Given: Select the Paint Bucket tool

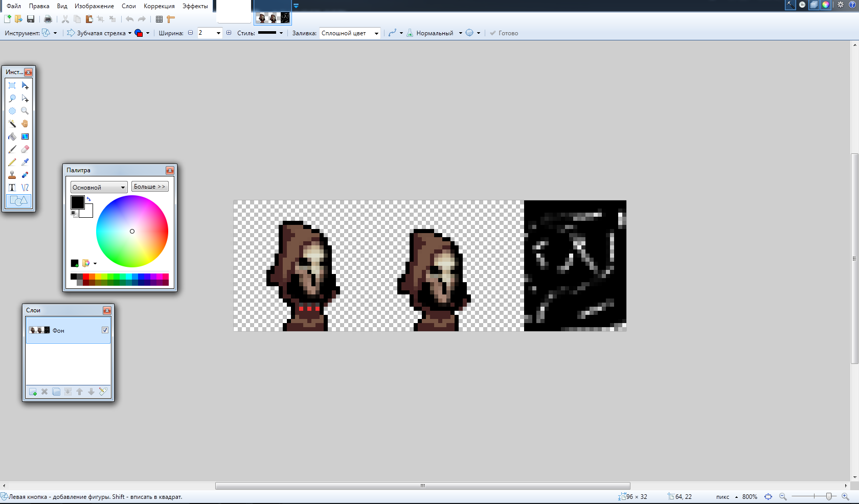Looking at the screenshot, I should (x=12, y=136).
